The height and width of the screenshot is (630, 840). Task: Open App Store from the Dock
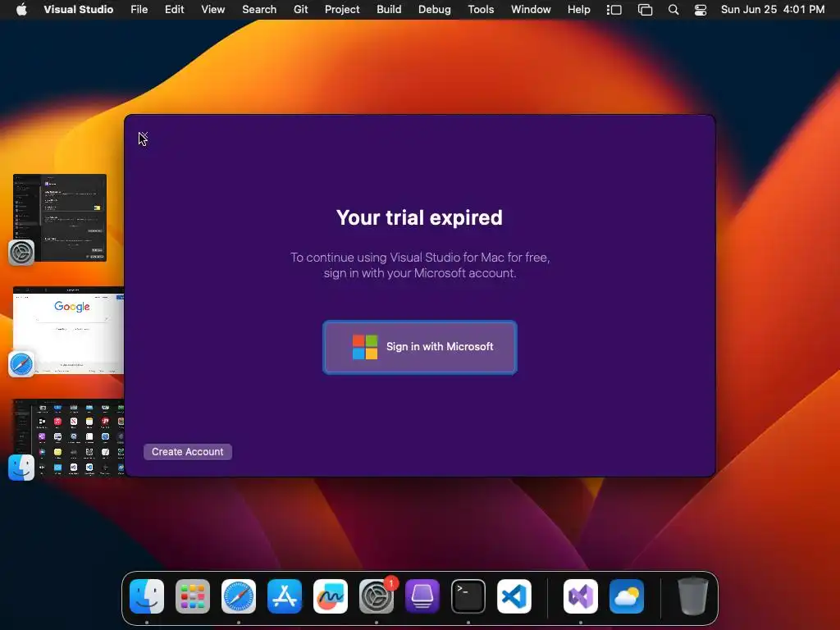285,596
